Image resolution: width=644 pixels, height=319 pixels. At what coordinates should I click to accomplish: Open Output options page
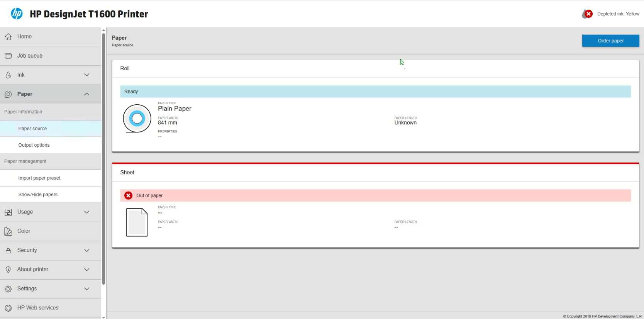click(x=34, y=145)
